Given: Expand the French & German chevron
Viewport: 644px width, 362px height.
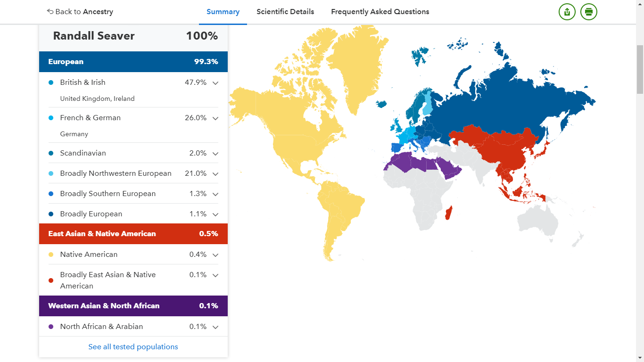Looking at the screenshot, I should click(215, 118).
